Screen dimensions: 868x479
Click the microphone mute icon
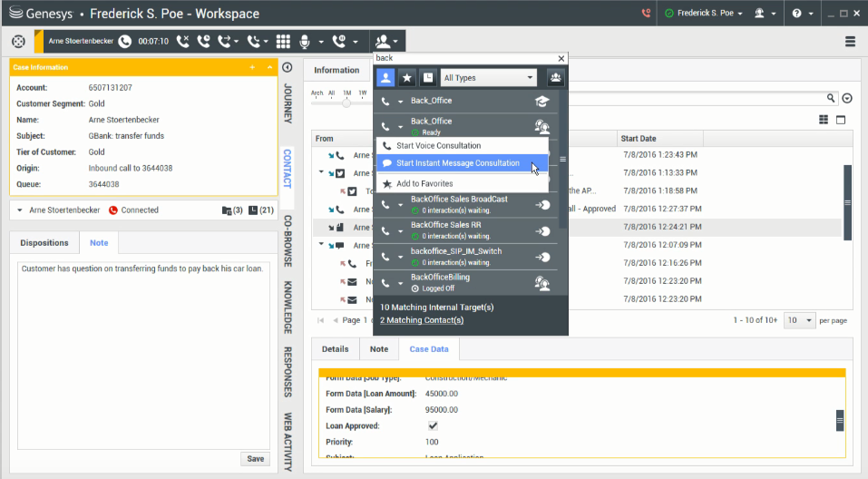(x=306, y=42)
